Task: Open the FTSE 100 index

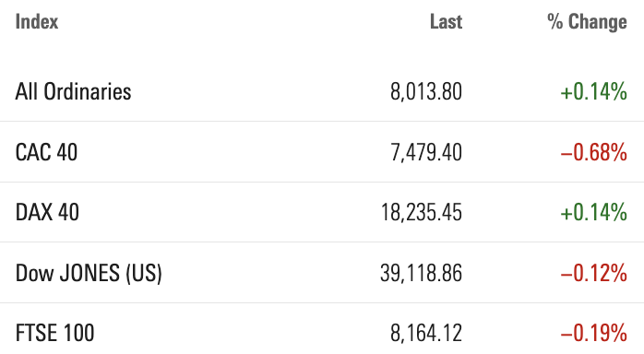Action: (x=54, y=333)
